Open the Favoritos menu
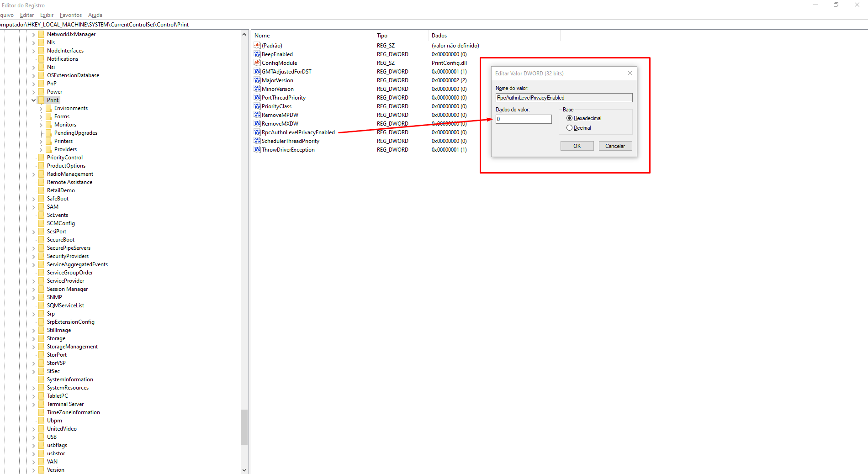The image size is (868, 474). point(71,15)
